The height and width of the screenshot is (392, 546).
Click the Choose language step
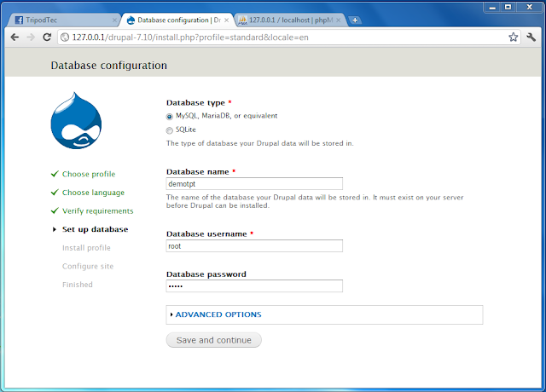(x=93, y=193)
